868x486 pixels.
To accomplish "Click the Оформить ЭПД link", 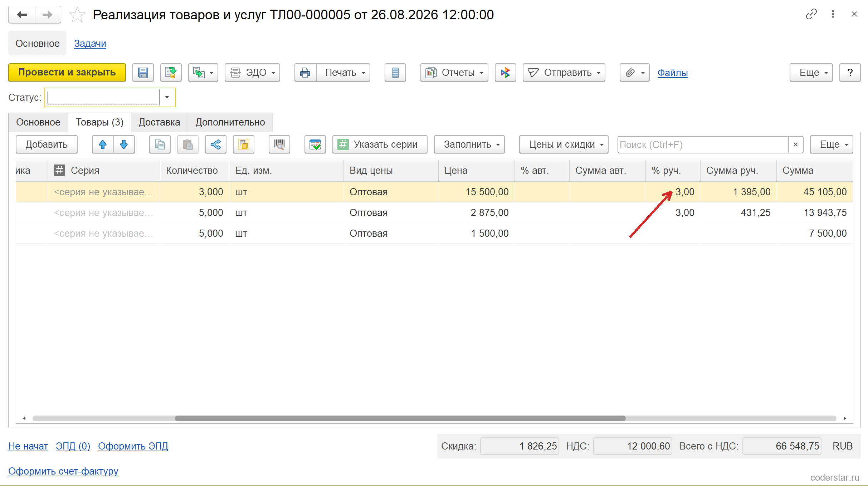I will pyautogui.click(x=133, y=446).
